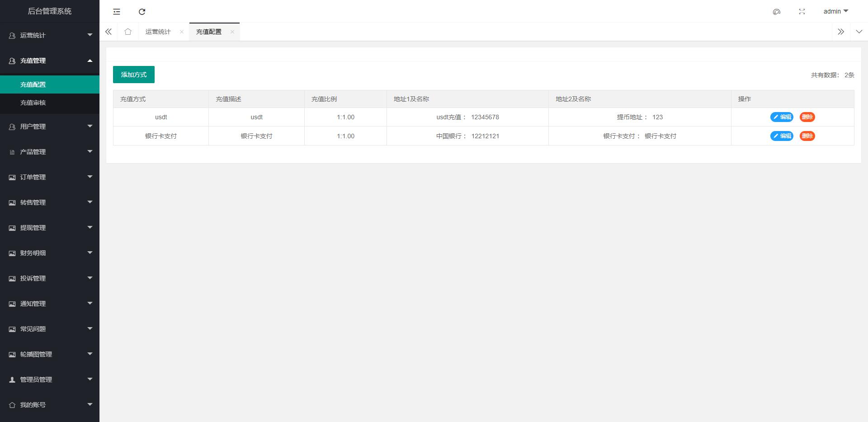The width and height of the screenshot is (868, 422).
Task: Open the tab options dropdown arrow
Action: [x=859, y=32]
